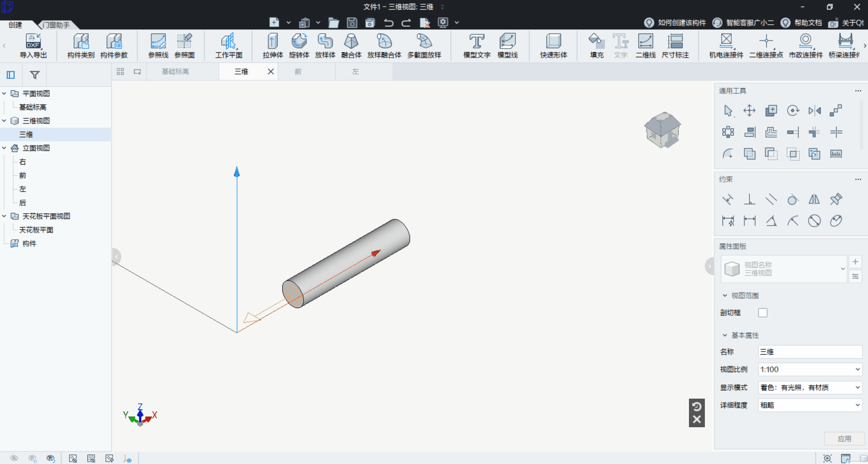Viewport: 868px width, 464px height.
Task: Collapse the right panel using the arrow handle
Action: pyautogui.click(x=709, y=266)
